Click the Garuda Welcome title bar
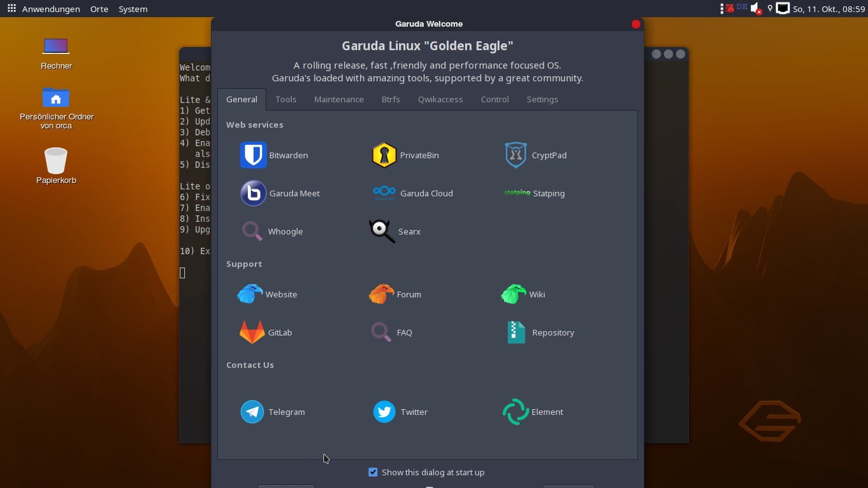The width and height of the screenshot is (868, 488). 428,24
